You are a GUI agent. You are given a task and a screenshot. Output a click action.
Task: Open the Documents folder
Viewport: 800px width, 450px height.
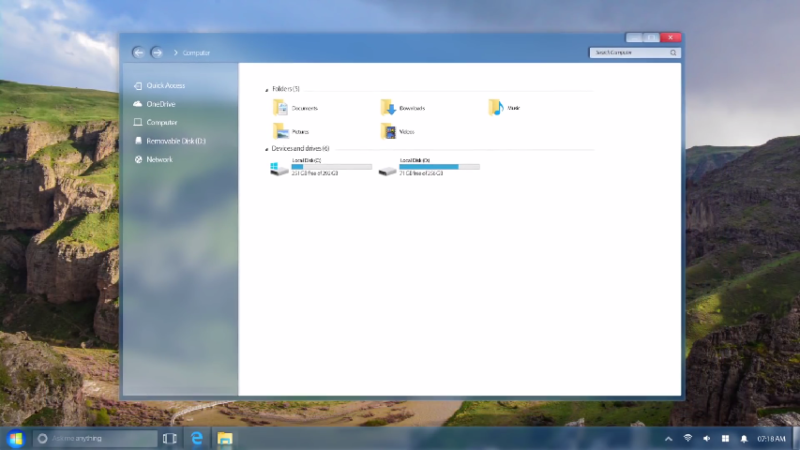(x=296, y=107)
